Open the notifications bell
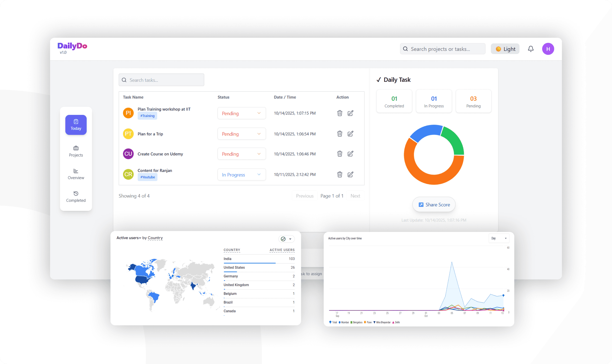612x364 pixels. pos(531,49)
